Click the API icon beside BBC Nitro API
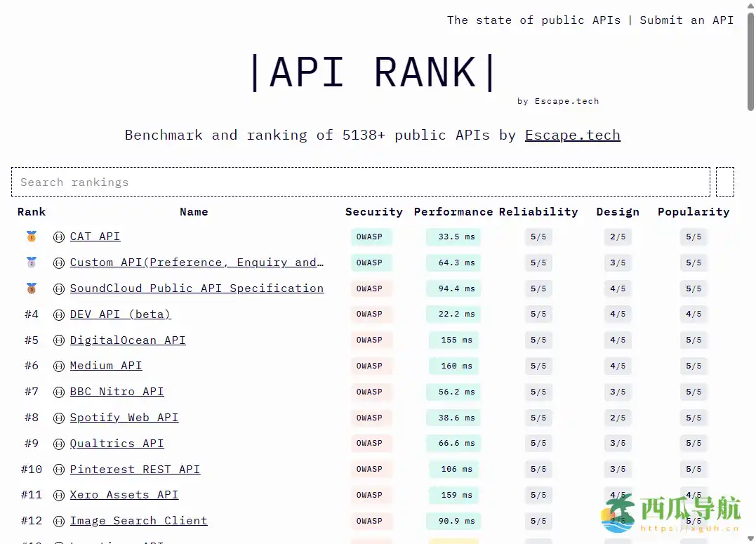This screenshot has width=756, height=544. click(x=59, y=392)
